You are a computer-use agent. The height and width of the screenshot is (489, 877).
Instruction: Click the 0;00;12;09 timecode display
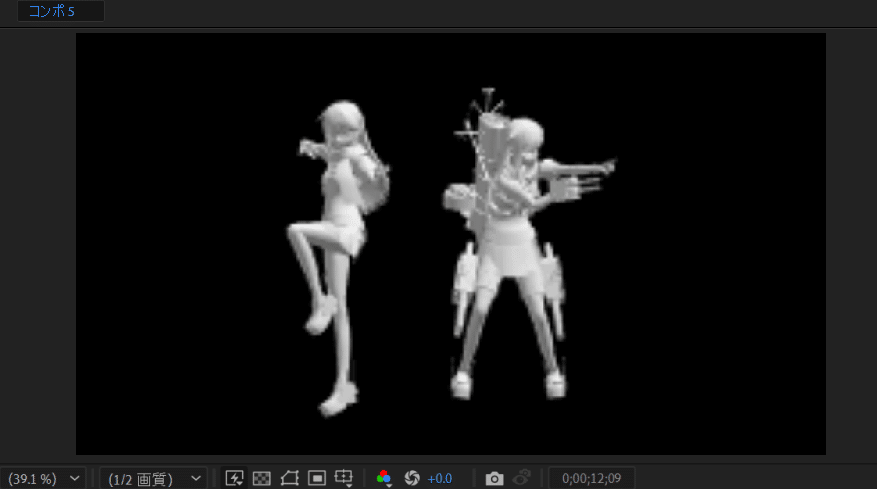pos(592,478)
